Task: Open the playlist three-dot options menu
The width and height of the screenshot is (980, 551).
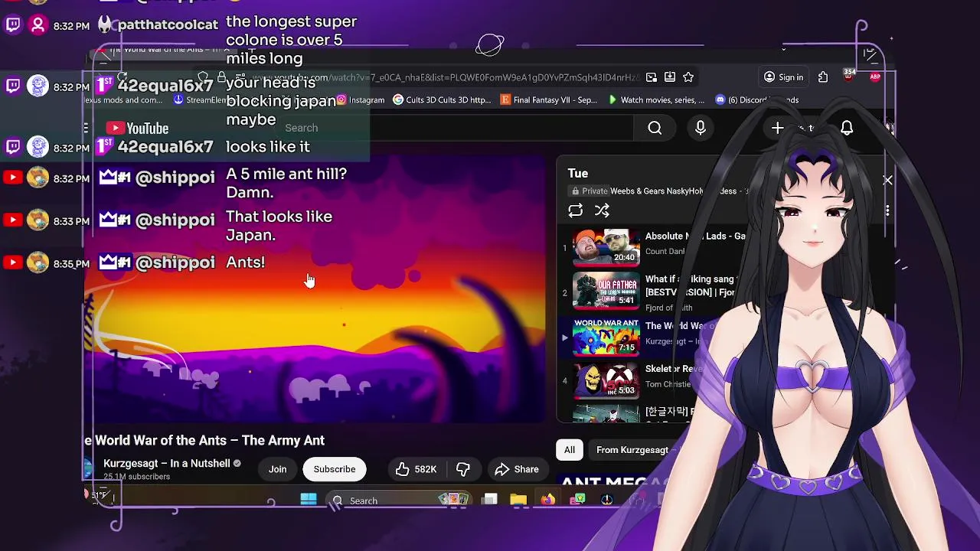Action: pyautogui.click(x=887, y=210)
